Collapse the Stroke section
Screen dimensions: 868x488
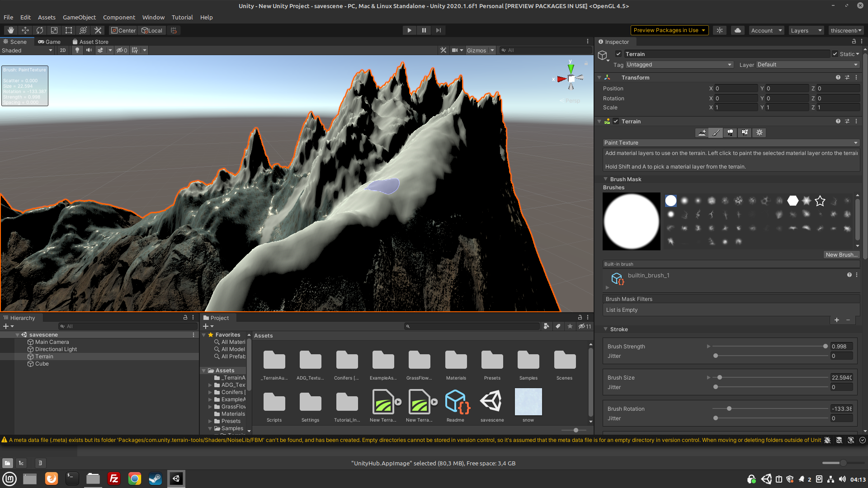point(605,329)
